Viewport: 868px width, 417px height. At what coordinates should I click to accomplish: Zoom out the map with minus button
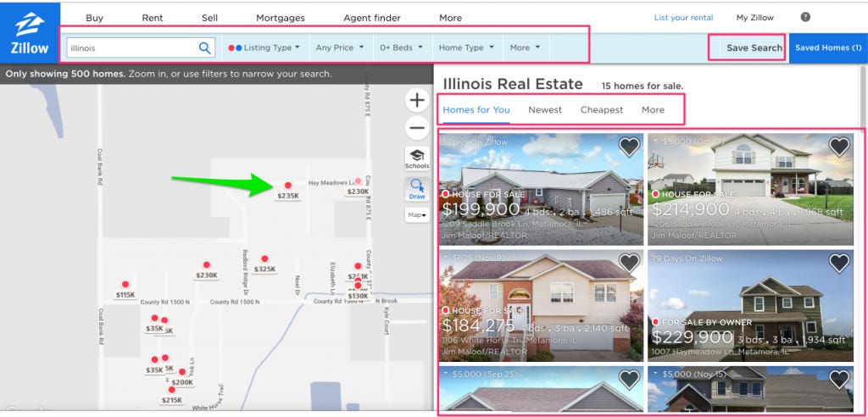point(417,128)
